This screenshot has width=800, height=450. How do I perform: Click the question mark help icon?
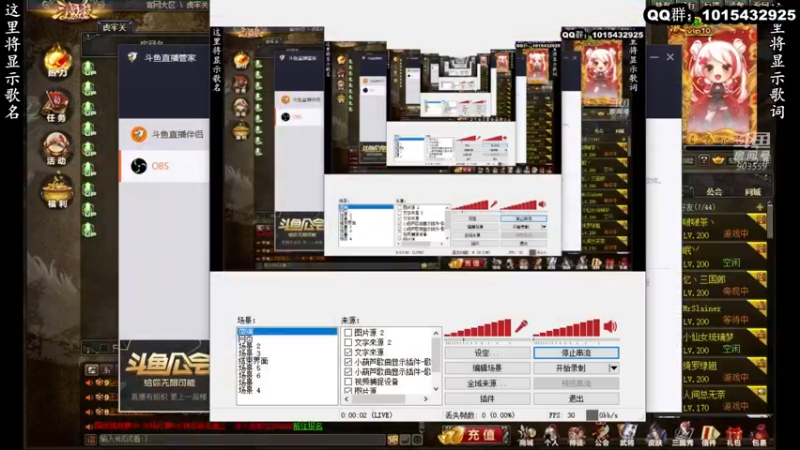[x=704, y=160]
